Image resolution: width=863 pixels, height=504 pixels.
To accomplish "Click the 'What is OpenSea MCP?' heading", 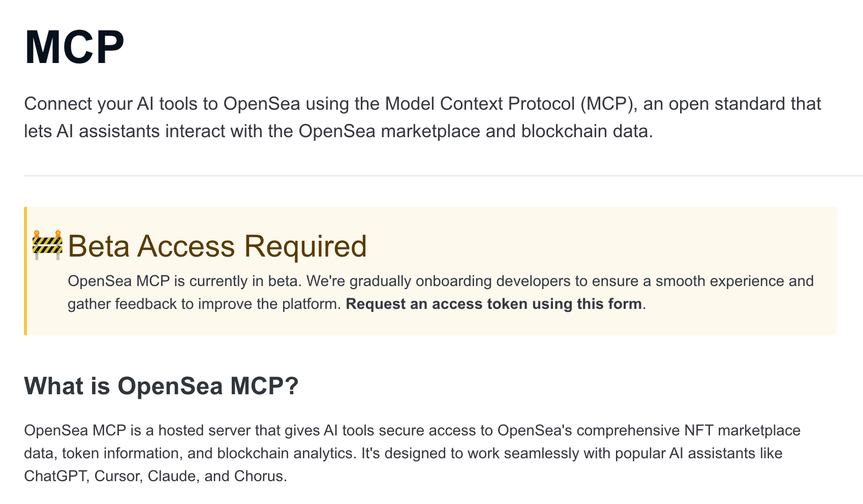I will pos(161,386).
